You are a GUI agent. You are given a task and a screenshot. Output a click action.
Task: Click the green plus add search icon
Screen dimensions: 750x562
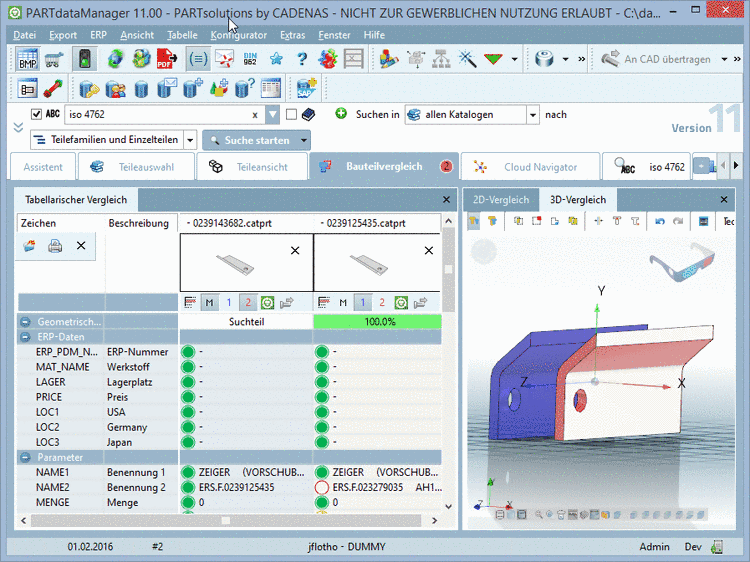coord(341,114)
